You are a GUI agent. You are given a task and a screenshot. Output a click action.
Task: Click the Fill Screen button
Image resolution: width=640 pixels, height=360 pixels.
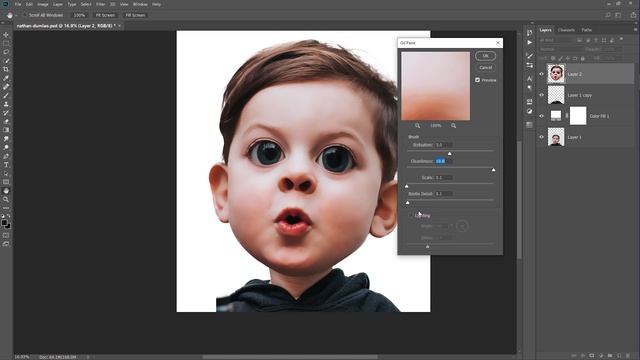click(x=135, y=15)
